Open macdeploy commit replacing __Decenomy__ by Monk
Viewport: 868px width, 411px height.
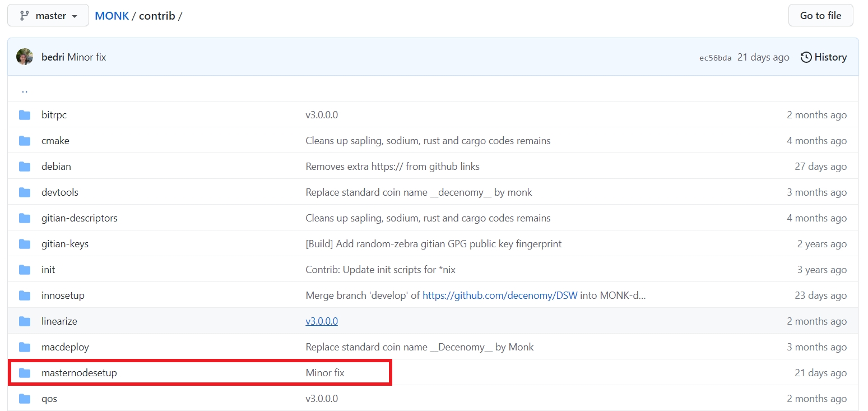[420, 347]
